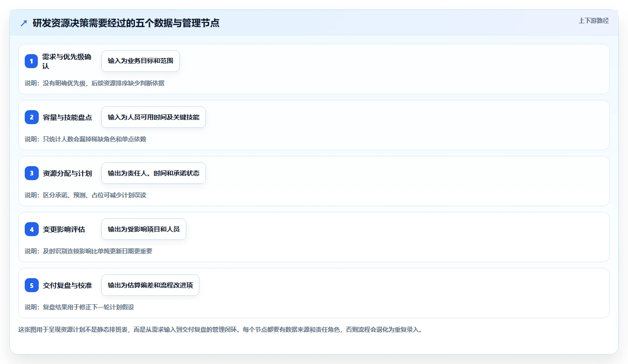Select the 资源分配与计划 step title
Viewport: 628px width, 364px height.
(x=67, y=174)
